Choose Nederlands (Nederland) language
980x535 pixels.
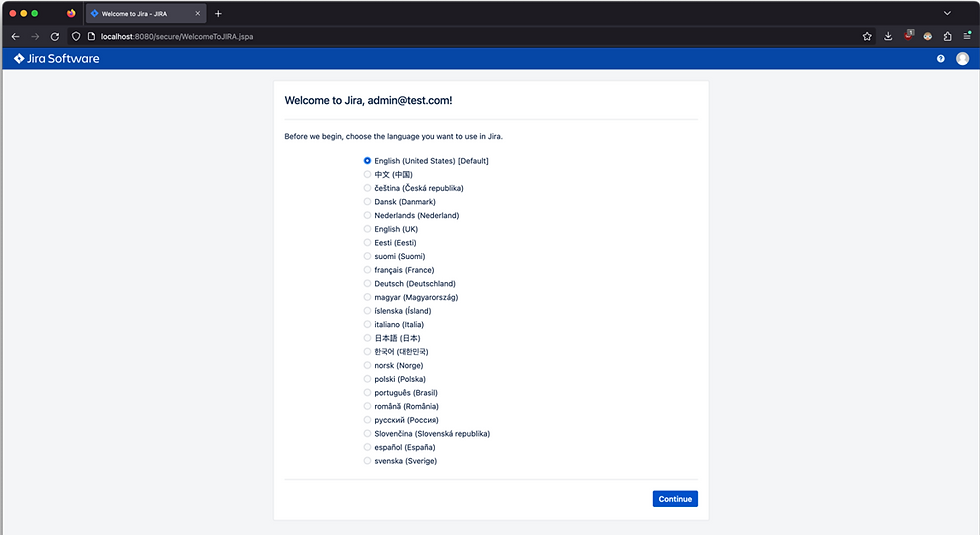pos(368,215)
